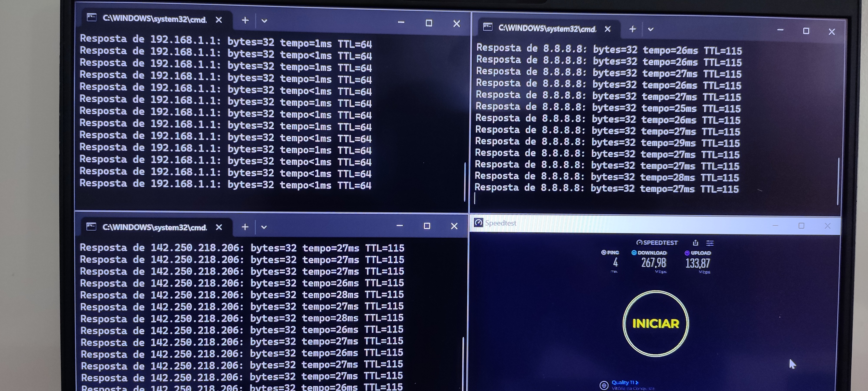This screenshot has height=391, width=868.
Task: Click the ping icon beside PING label
Action: 603,252
